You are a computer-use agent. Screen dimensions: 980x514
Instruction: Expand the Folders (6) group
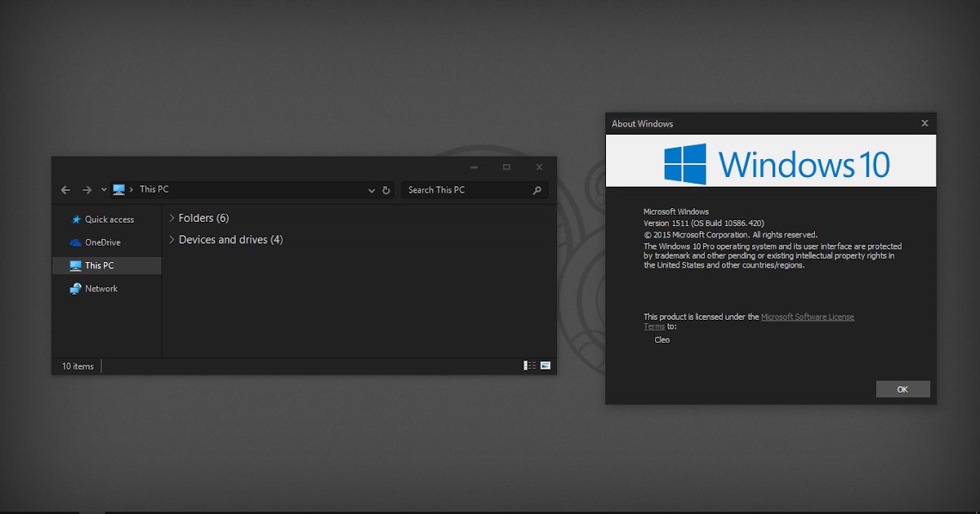[171, 218]
